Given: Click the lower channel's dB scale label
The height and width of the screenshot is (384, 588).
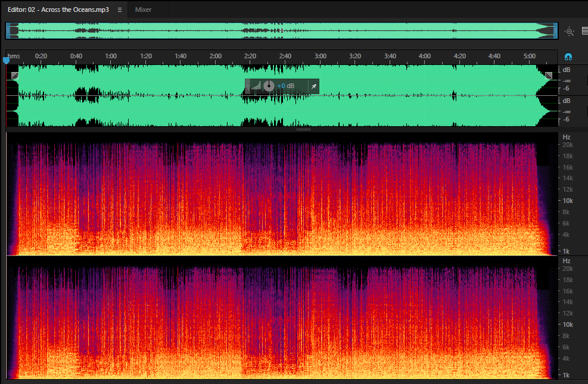Looking at the screenshot, I should click(x=567, y=101).
